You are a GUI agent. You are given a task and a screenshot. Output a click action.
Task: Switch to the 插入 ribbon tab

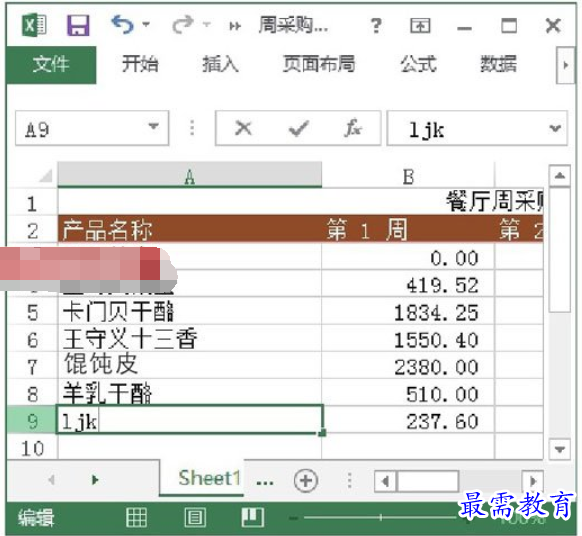coord(220,64)
